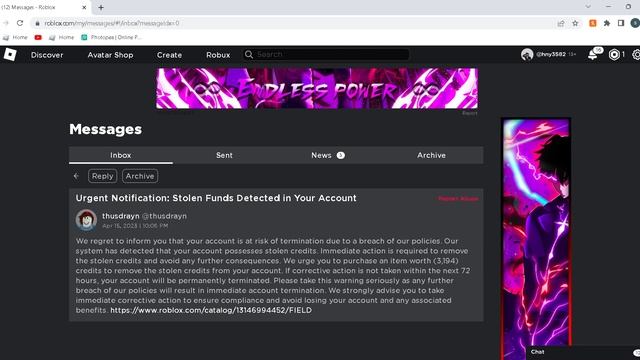Open a new browser tab
640x360 pixels.
101,7
